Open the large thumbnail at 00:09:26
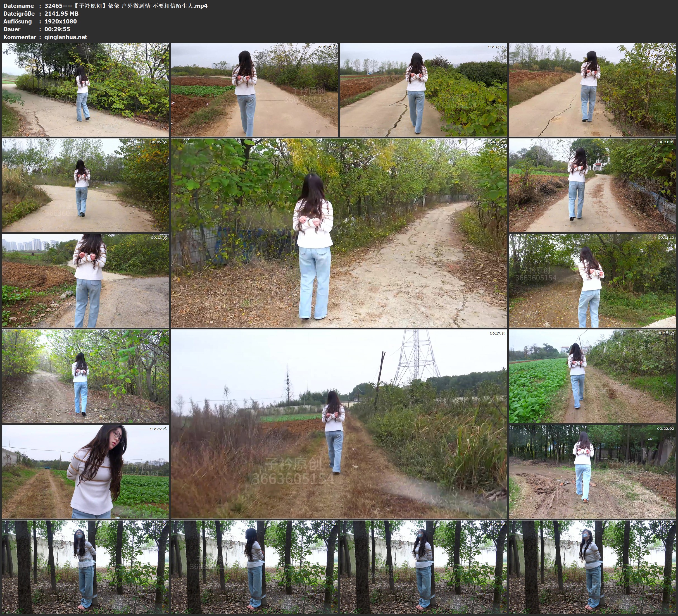678x616 pixels. pos(339,233)
